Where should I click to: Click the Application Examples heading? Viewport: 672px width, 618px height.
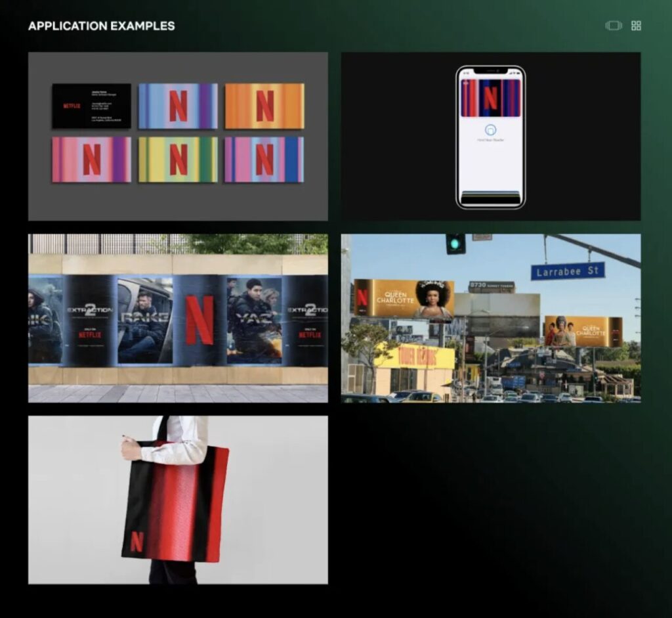tap(102, 26)
